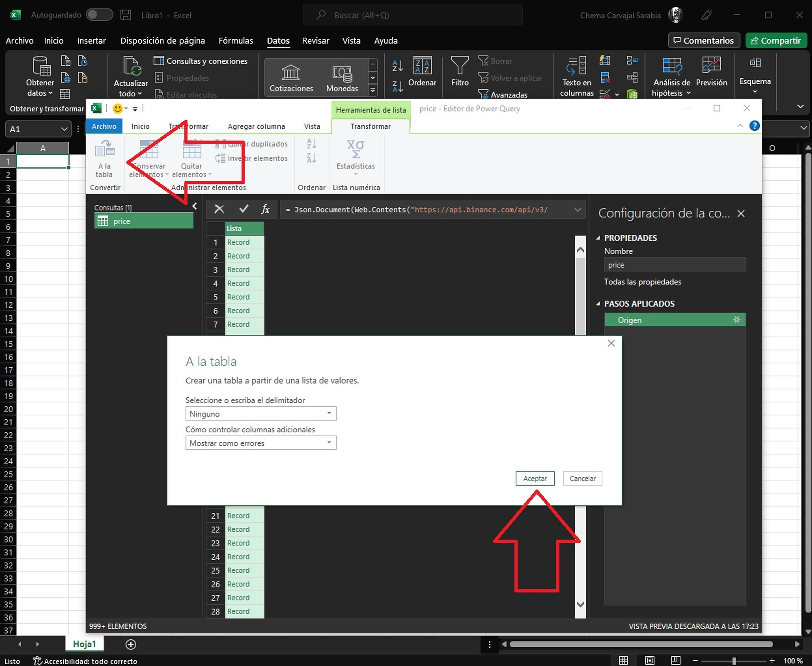Expand data types gallery arrow
The image size is (812, 666).
coord(372,90)
